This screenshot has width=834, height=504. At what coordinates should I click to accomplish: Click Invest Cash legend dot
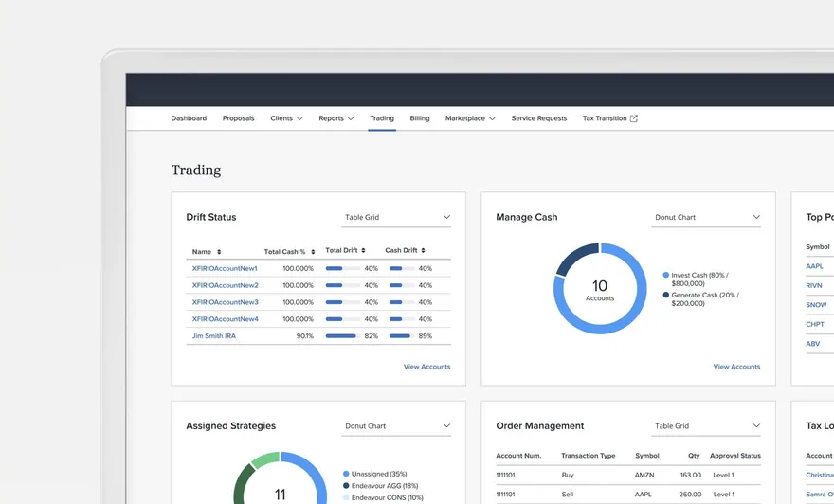click(666, 275)
